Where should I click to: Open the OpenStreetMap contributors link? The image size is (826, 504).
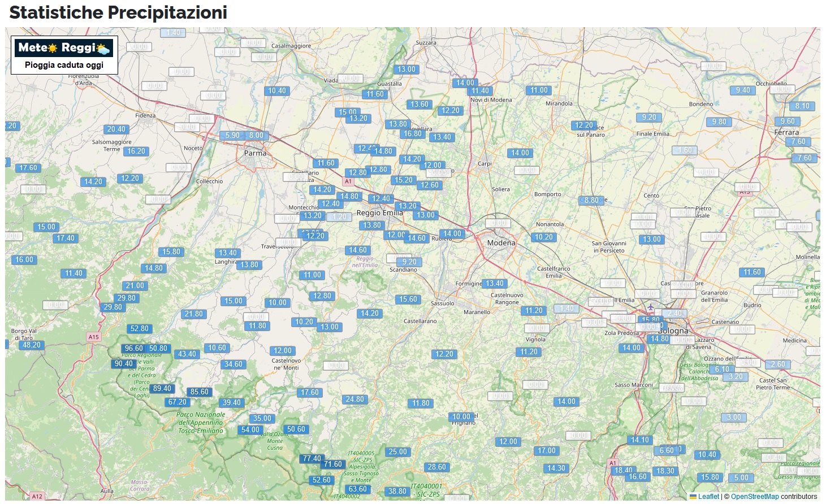click(x=754, y=497)
